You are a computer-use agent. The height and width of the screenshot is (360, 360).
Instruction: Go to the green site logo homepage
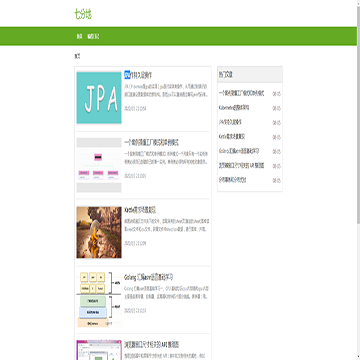coord(83,14)
